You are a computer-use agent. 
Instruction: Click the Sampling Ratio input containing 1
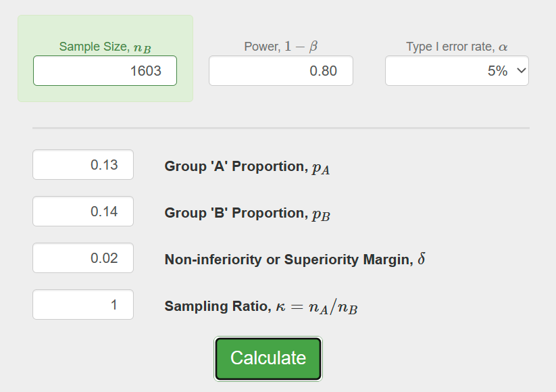pyautogui.click(x=83, y=305)
